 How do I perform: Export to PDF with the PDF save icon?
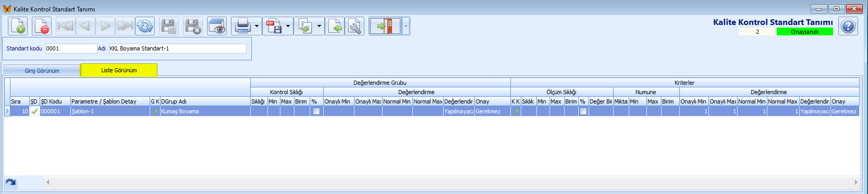click(x=274, y=26)
